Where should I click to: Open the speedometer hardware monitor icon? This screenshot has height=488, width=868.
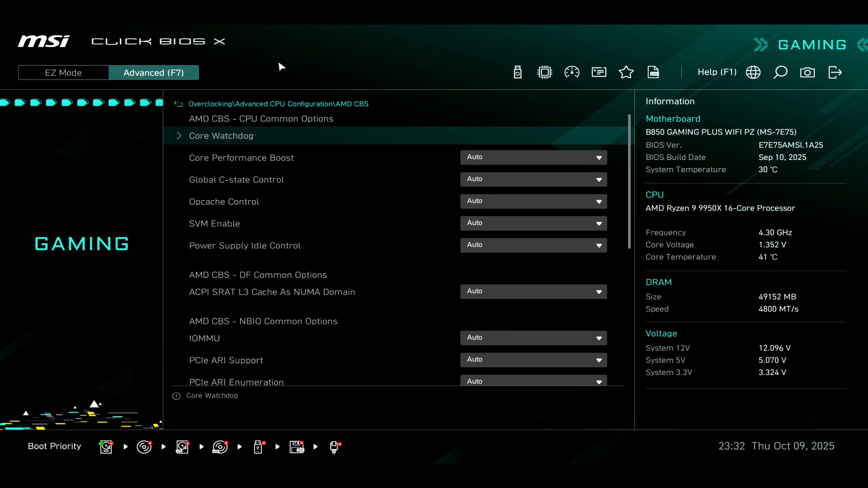point(572,72)
